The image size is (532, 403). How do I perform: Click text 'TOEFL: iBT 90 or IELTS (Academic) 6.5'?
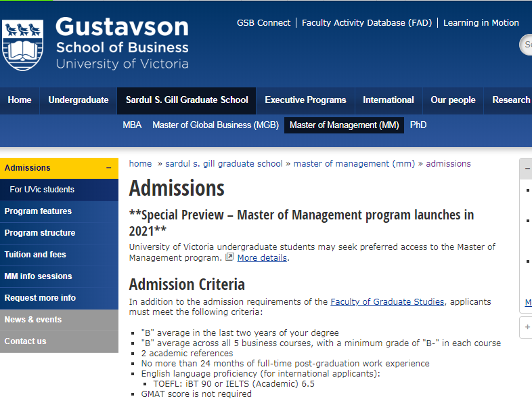tap(234, 384)
